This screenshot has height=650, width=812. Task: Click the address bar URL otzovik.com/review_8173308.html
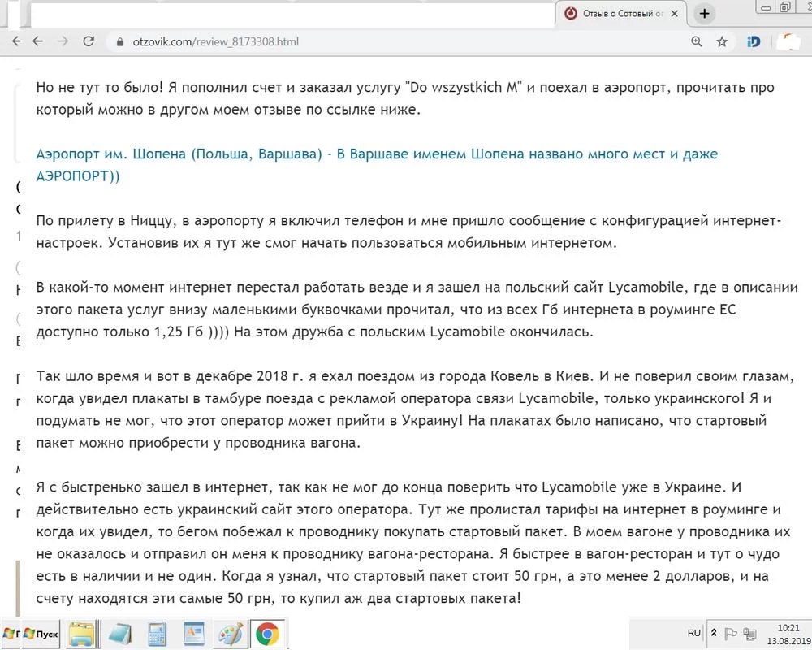(215, 42)
